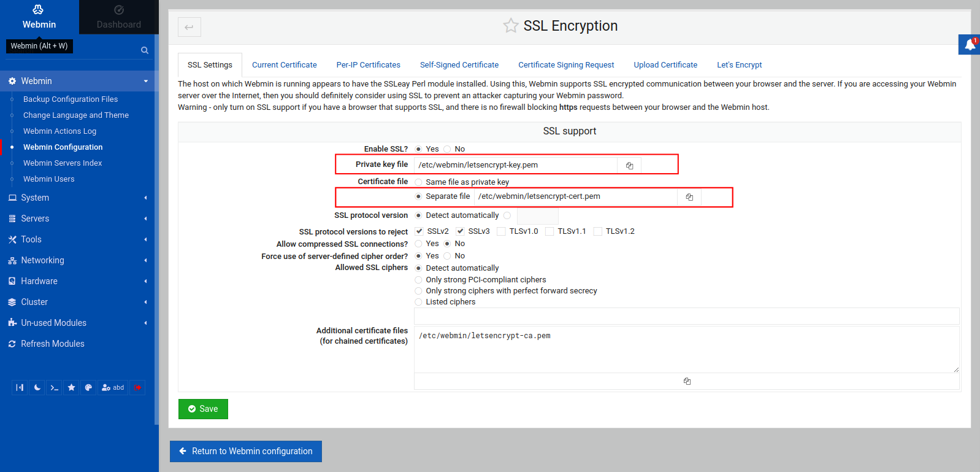This screenshot has height=472, width=980.
Task: Browse for separate certificate file
Action: click(x=689, y=196)
